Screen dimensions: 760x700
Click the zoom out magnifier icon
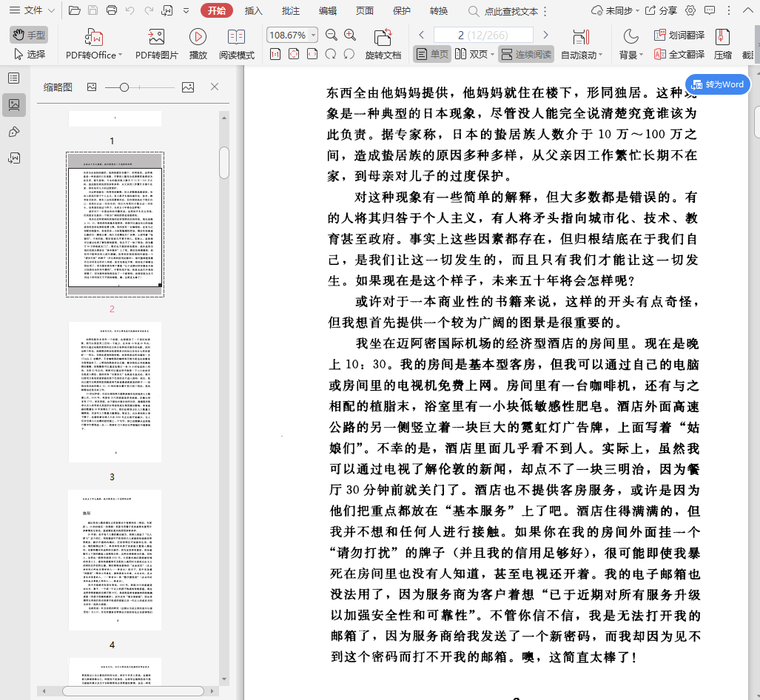point(331,35)
